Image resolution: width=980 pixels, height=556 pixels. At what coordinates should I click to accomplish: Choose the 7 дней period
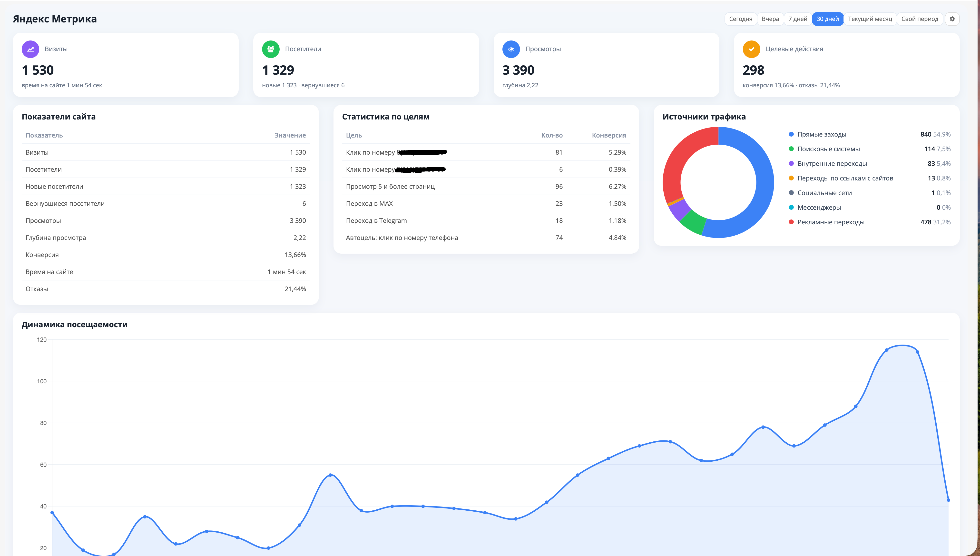click(798, 19)
